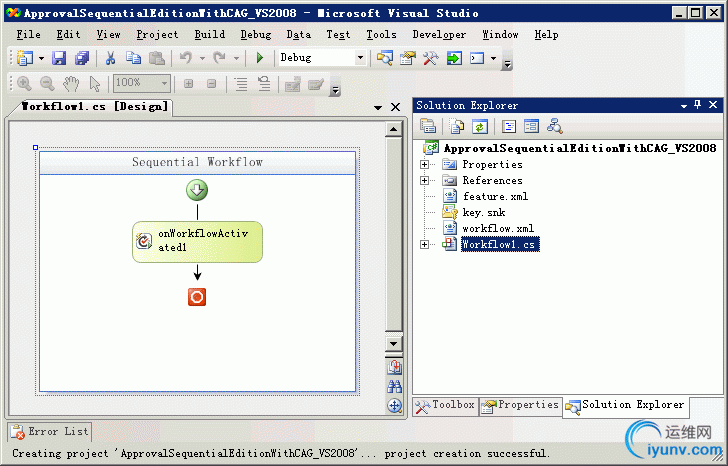Image resolution: width=728 pixels, height=466 pixels.
Task: Start debugging with green play icon
Action: (x=260, y=58)
